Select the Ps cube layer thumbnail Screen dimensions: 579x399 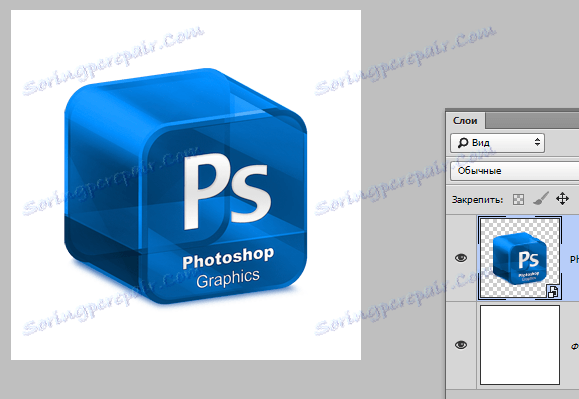coord(520,258)
